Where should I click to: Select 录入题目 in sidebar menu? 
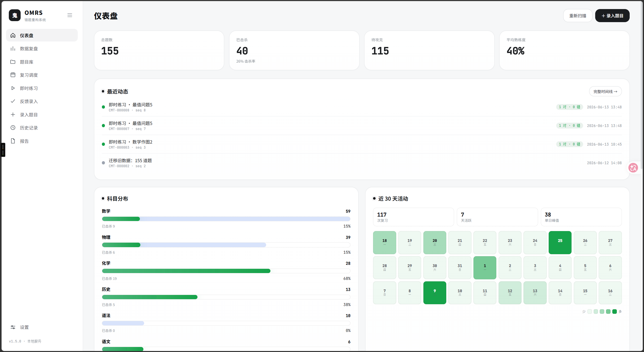coord(42,115)
